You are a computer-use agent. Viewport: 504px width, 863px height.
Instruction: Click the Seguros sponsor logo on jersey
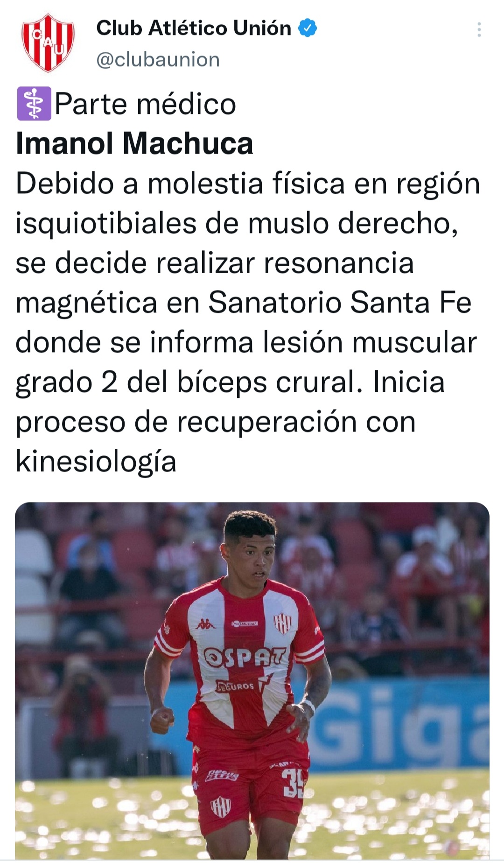click(x=235, y=686)
